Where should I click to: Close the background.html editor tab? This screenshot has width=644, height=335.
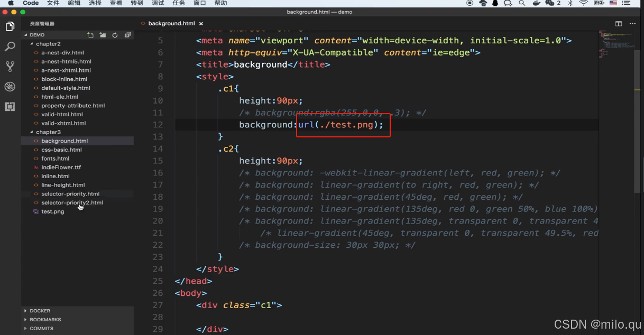[x=201, y=24]
